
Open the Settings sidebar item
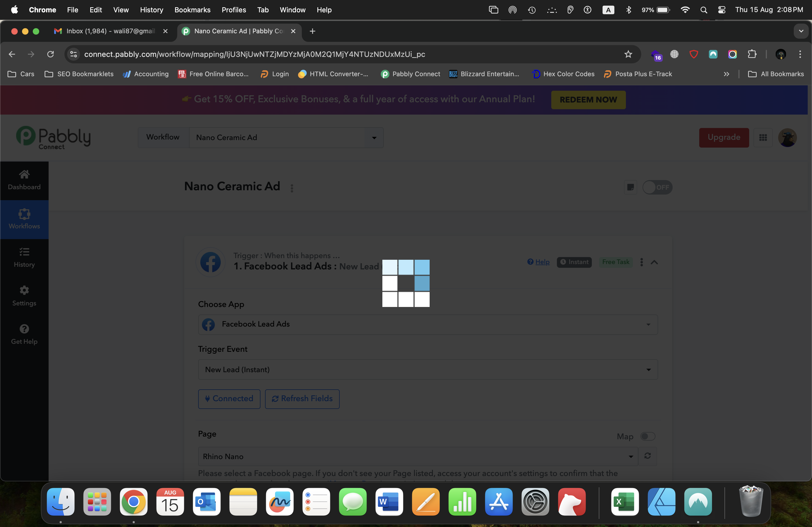click(x=24, y=296)
